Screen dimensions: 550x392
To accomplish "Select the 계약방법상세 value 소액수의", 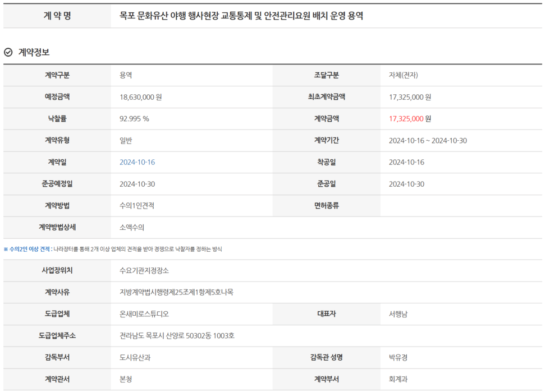I will (x=132, y=227).
